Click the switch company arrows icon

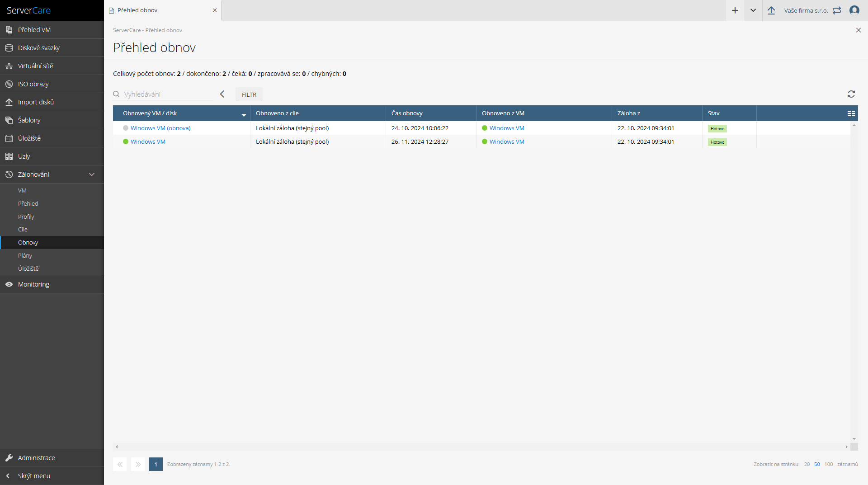tap(837, 10)
